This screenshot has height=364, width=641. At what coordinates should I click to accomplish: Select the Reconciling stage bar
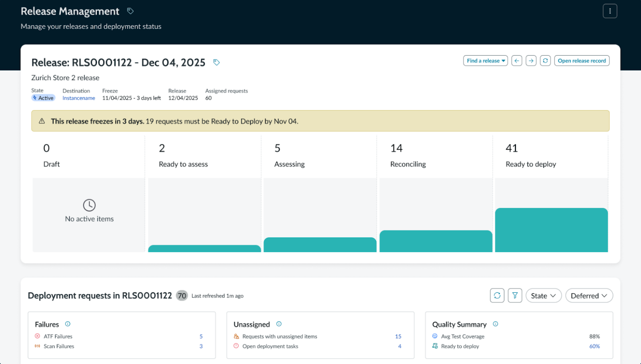pyautogui.click(x=436, y=241)
